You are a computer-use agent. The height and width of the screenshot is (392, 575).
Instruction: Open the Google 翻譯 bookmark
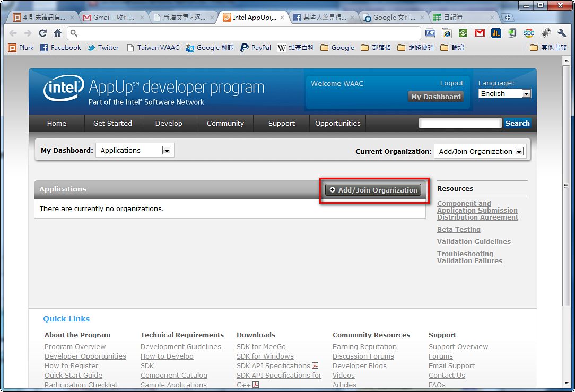tap(210, 48)
